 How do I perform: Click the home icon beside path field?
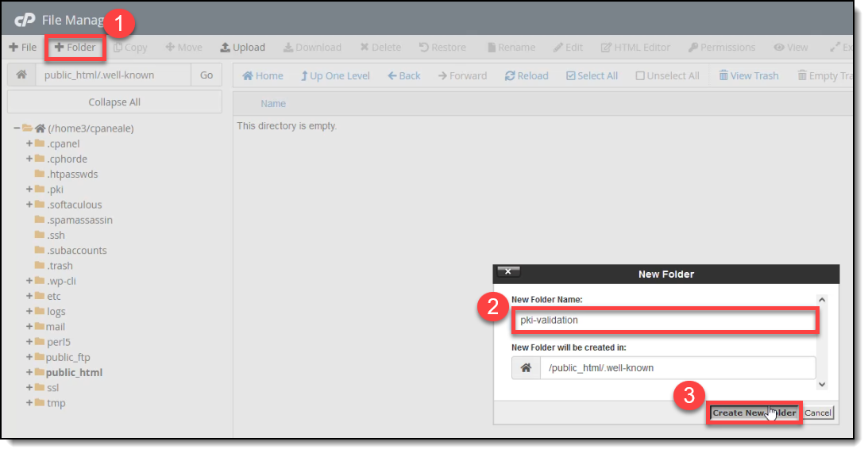point(21,75)
